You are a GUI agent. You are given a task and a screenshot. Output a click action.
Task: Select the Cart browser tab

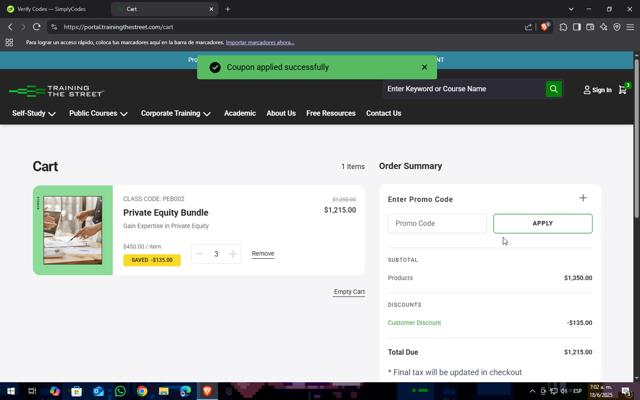click(x=163, y=9)
